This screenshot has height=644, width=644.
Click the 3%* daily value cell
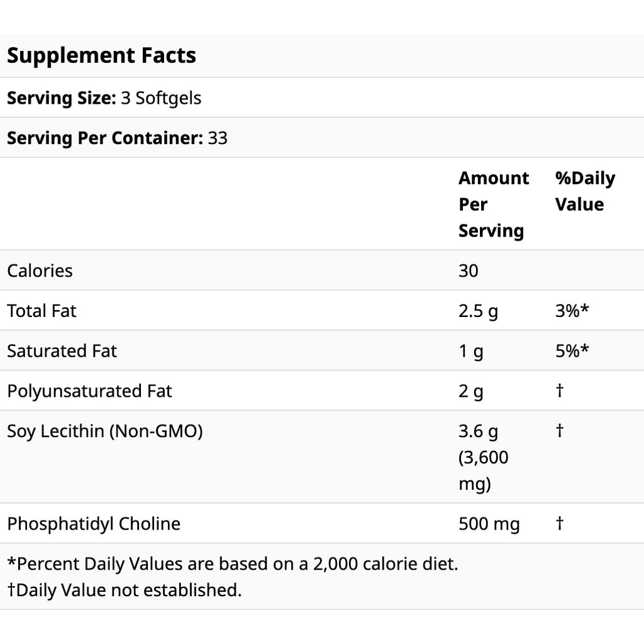pyautogui.click(x=572, y=311)
